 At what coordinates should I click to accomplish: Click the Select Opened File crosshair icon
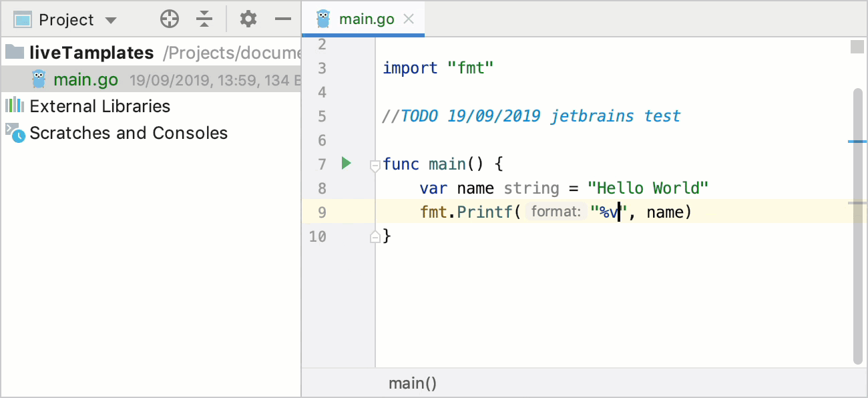point(169,19)
